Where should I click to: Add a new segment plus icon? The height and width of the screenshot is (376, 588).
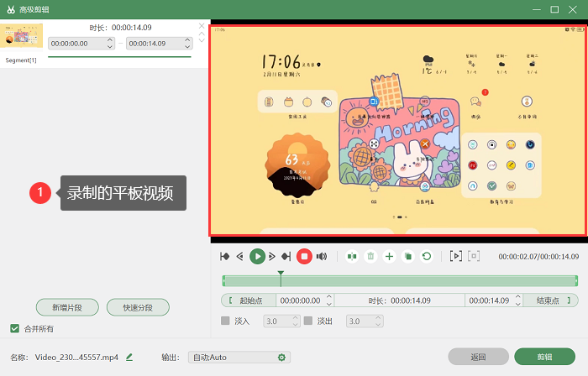389,257
